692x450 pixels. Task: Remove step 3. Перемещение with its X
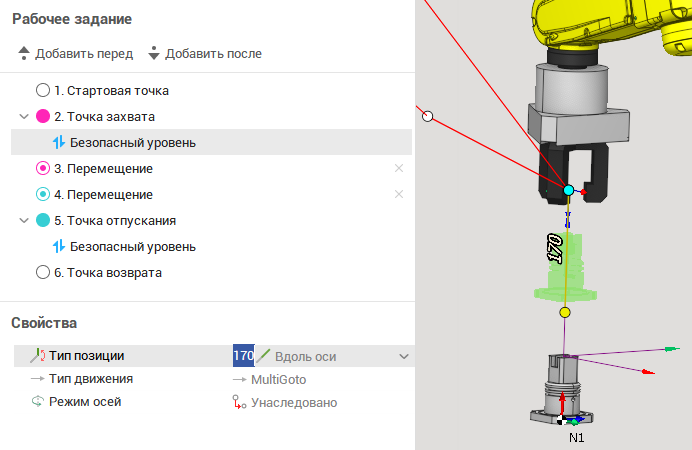coord(399,168)
